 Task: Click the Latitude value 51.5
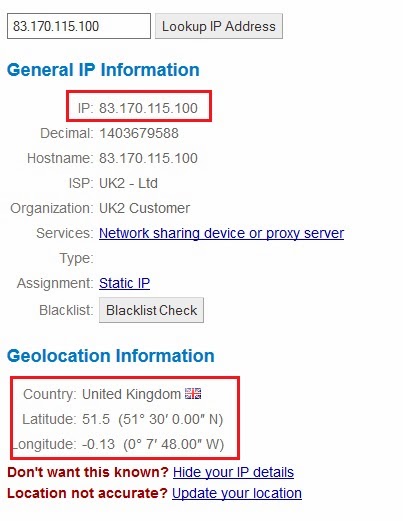click(96, 419)
